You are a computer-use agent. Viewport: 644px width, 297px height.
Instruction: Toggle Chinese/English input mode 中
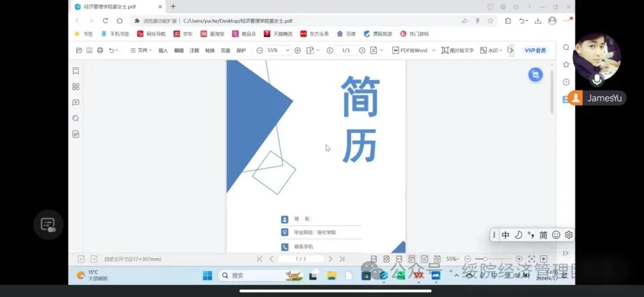click(x=506, y=235)
